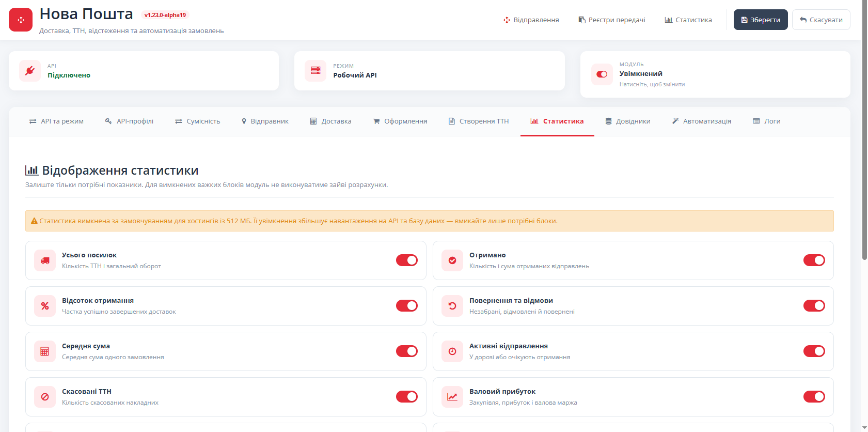Click the Натисніть, щоб змінити hint
Viewport: 868px width, 432px height.
(x=652, y=84)
